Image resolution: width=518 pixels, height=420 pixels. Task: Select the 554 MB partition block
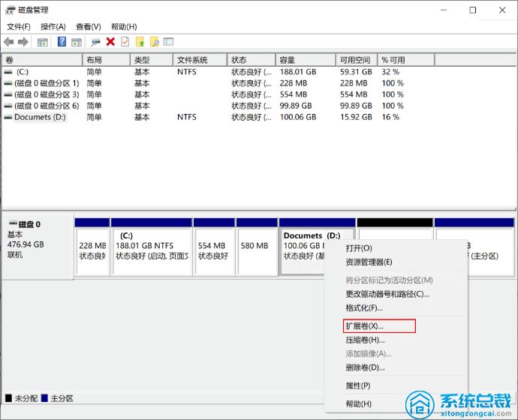pyautogui.click(x=215, y=247)
